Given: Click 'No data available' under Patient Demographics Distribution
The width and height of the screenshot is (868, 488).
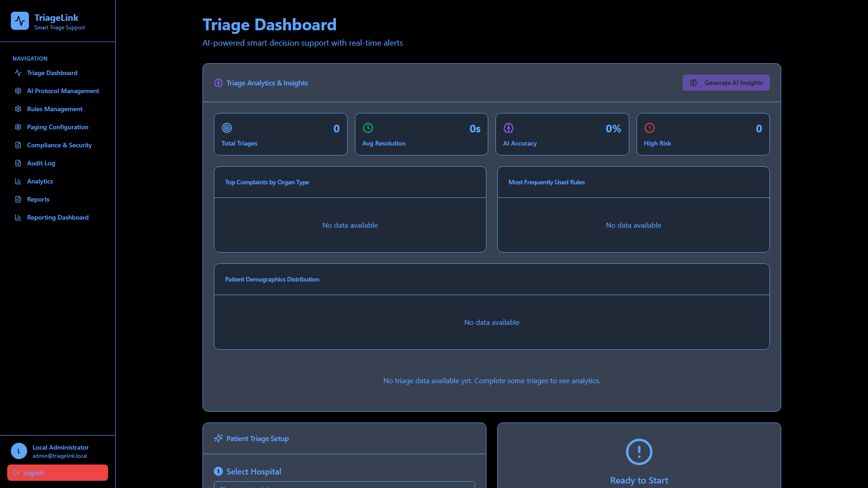Looking at the screenshot, I should 492,322.
